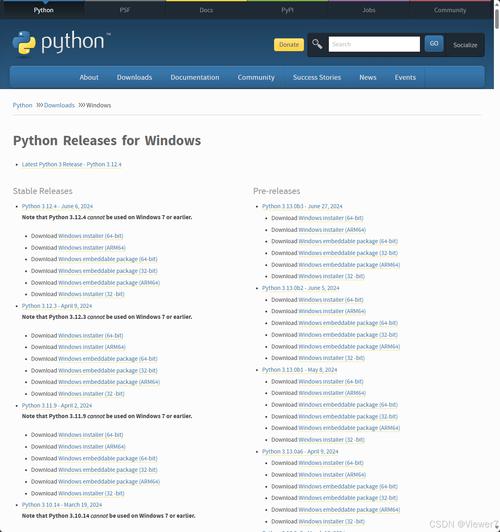Open the Community top-bar tab
The height and width of the screenshot is (532, 500).
pyautogui.click(x=450, y=10)
